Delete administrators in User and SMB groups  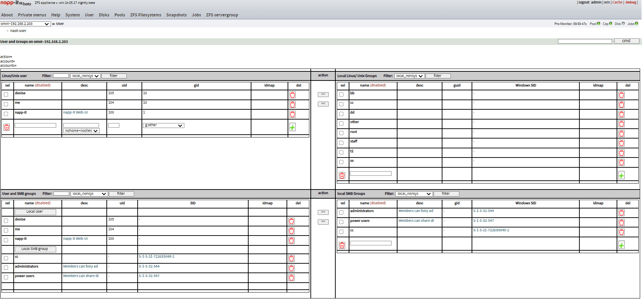[291, 268]
